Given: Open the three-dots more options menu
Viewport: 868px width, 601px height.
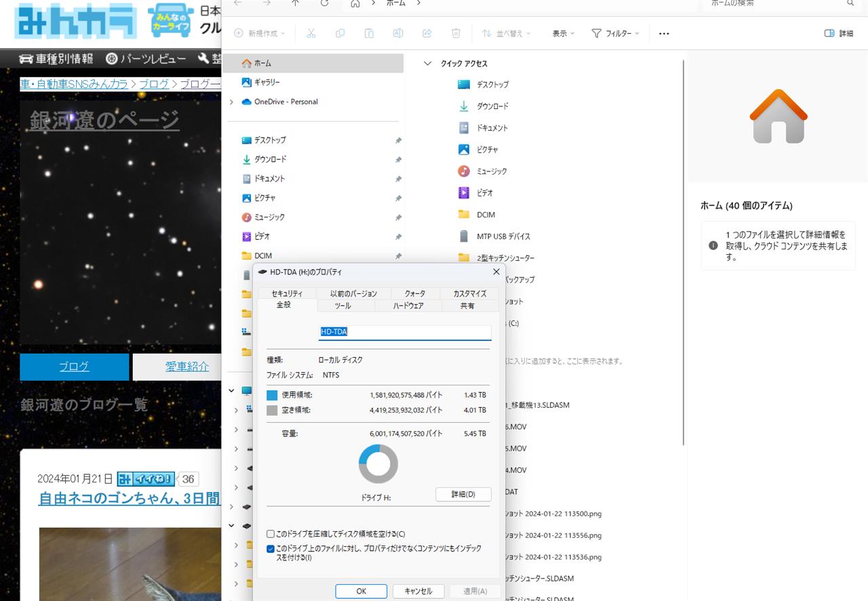Looking at the screenshot, I should pyautogui.click(x=664, y=33).
